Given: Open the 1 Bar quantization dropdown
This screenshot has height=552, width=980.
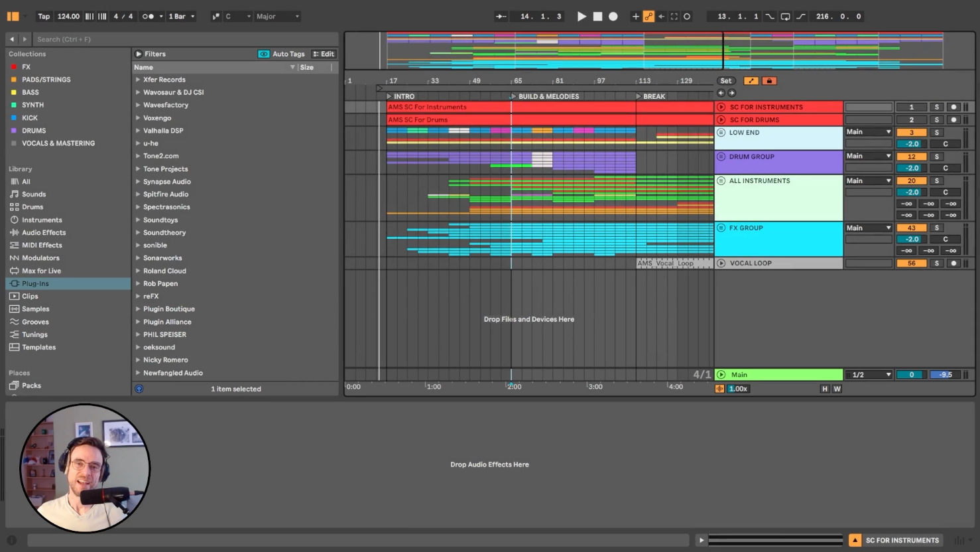Looking at the screenshot, I should pos(181,17).
